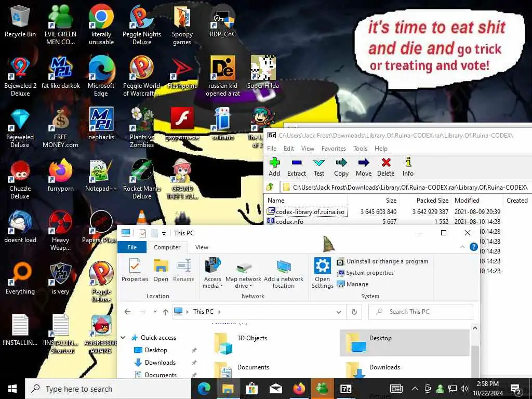Collapse the Explorer ribbon with the chevron
532x399 pixels.
(x=462, y=247)
